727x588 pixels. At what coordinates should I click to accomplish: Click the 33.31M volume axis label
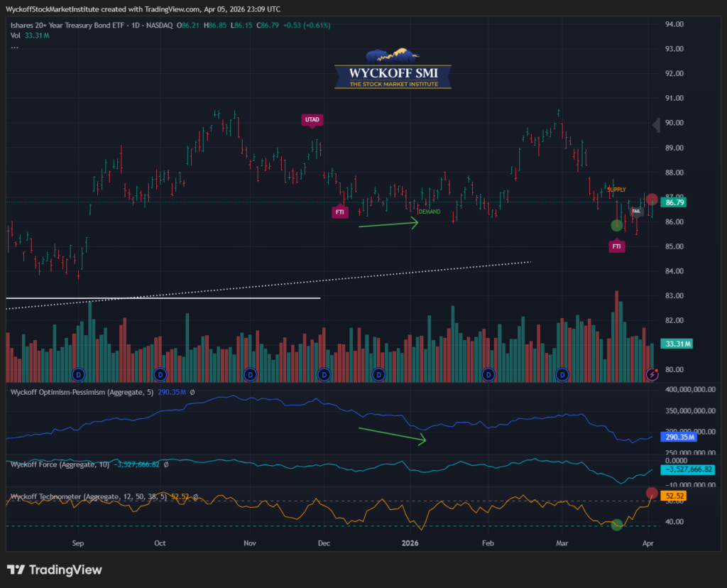(x=677, y=344)
